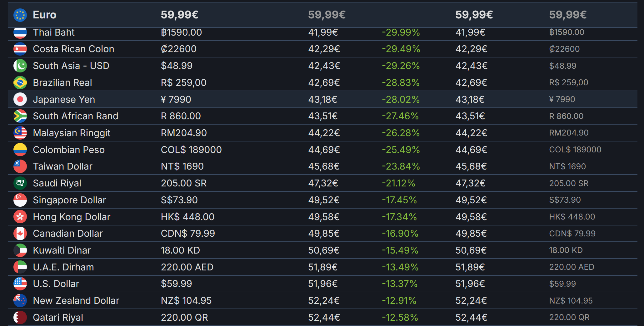The height and width of the screenshot is (326, 644).
Task: Click the Thailand flag icon
Action: point(20,32)
